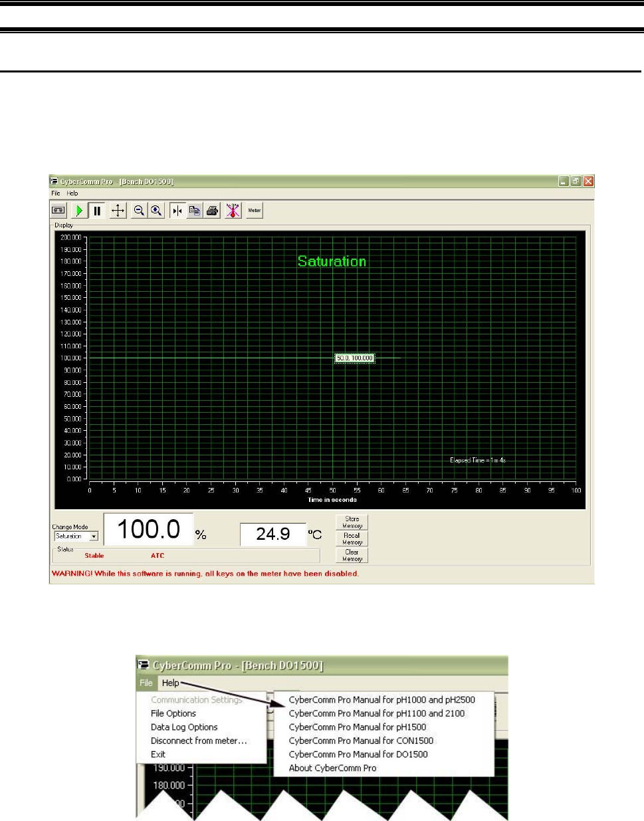Image resolution: width=644 pixels, height=821 pixels.
Task: Open the Help menu in lower window
Action: 170,683
